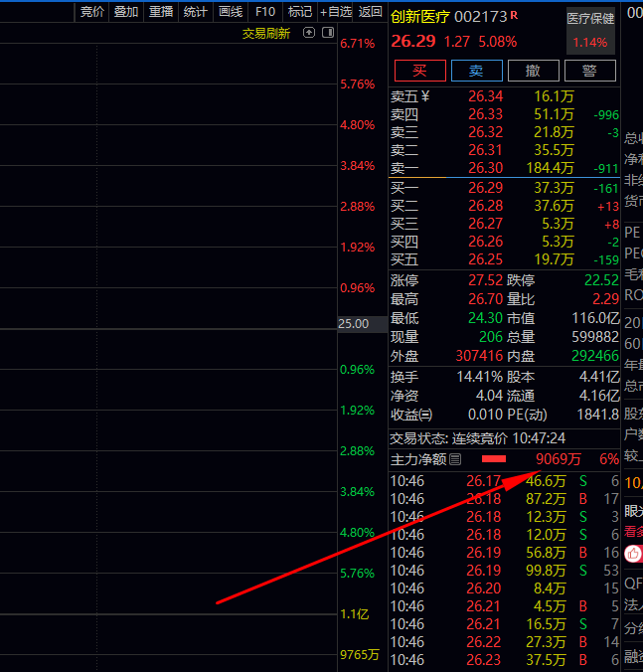This screenshot has width=643, height=672.
Task: Open the 竞价 auction view
Action: click(x=92, y=12)
